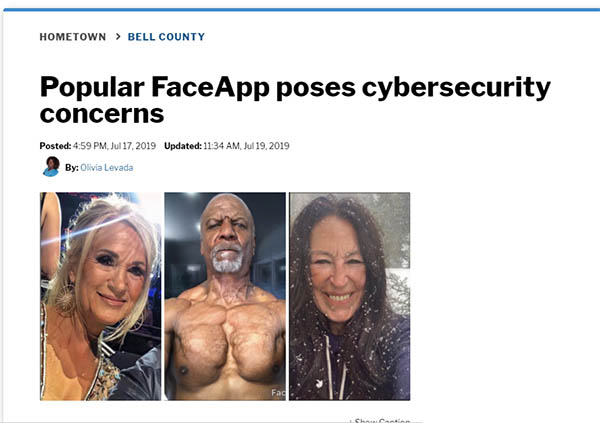The height and width of the screenshot is (423, 600).
Task: Open Olivia Levada's author page
Action: click(x=107, y=168)
